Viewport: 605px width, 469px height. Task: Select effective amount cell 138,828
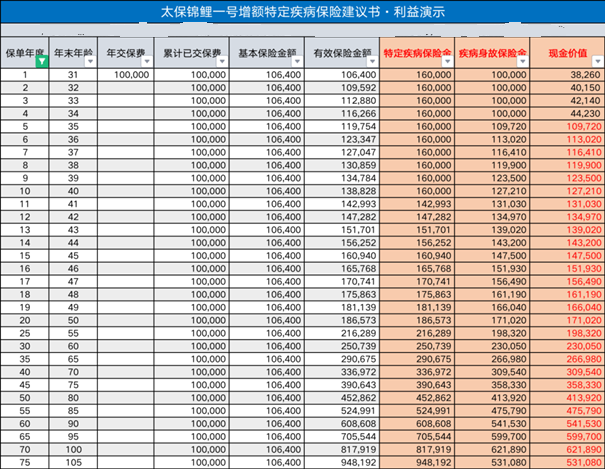pyautogui.click(x=342, y=191)
